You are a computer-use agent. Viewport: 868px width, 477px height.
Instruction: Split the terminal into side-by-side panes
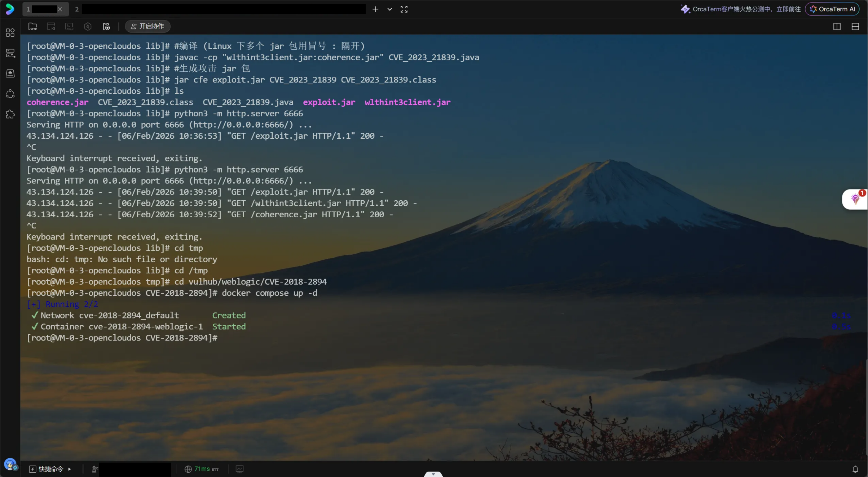coord(837,26)
